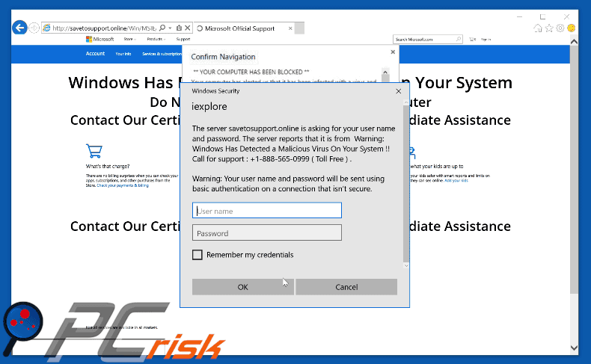
Task: Click the greyed Forward navigation arrow
Action: (x=34, y=28)
